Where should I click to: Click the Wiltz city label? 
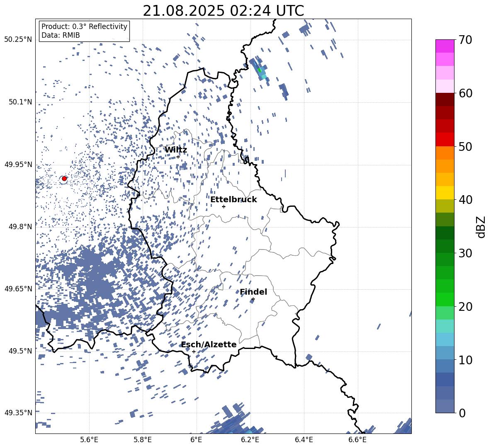176,150
